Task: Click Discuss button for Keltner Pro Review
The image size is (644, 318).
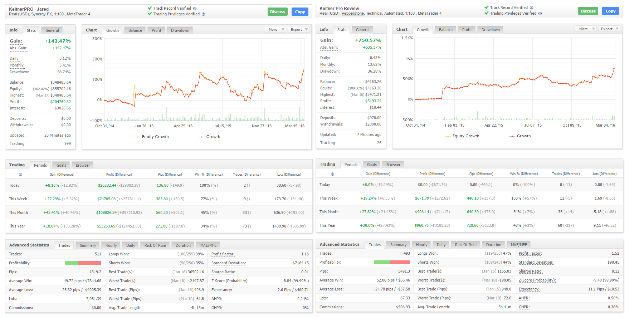Action: coord(588,11)
